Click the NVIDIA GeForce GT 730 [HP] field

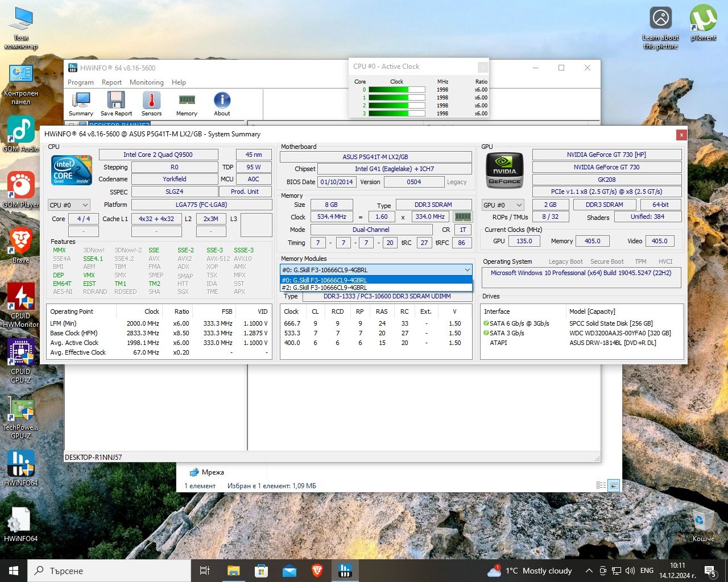pos(607,155)
